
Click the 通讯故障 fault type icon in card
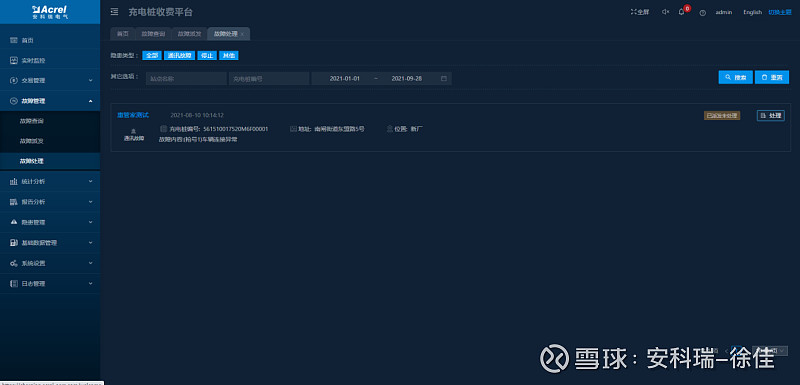click(134, 131)
